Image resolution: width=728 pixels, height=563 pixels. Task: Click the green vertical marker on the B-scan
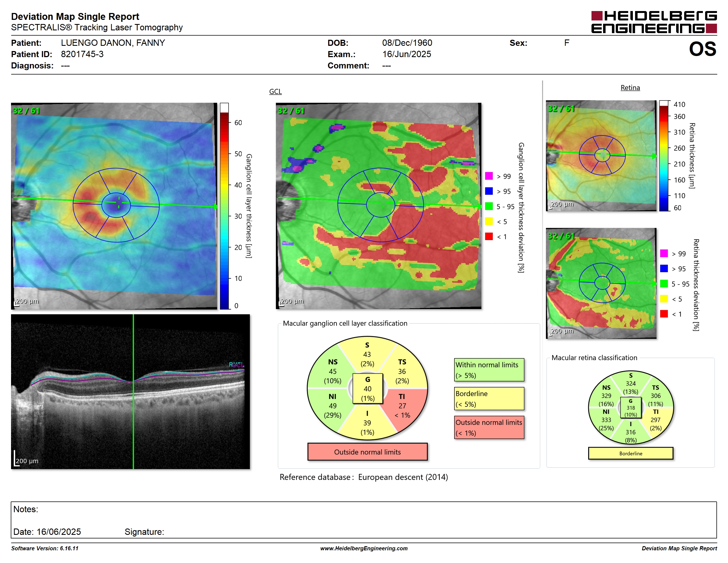[x=133, y=392]
